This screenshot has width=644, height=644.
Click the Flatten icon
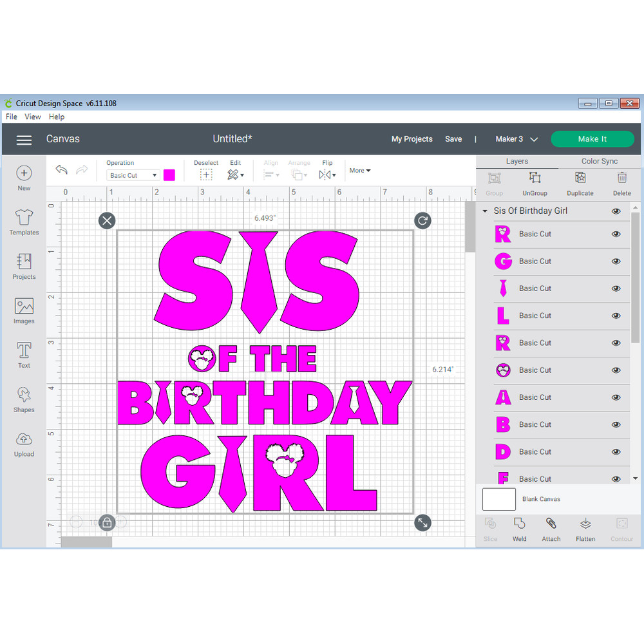(585, 529)
